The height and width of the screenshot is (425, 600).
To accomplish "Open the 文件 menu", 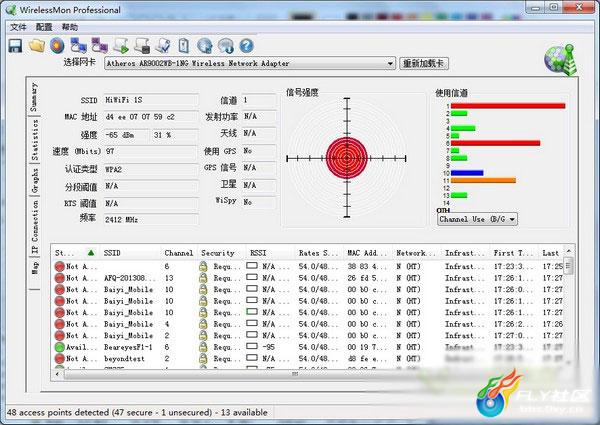I will [18, 27].
